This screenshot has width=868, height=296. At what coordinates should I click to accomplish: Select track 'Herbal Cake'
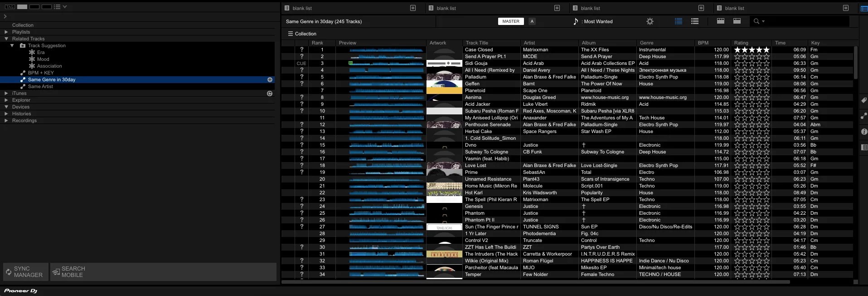tap(478, 131)
